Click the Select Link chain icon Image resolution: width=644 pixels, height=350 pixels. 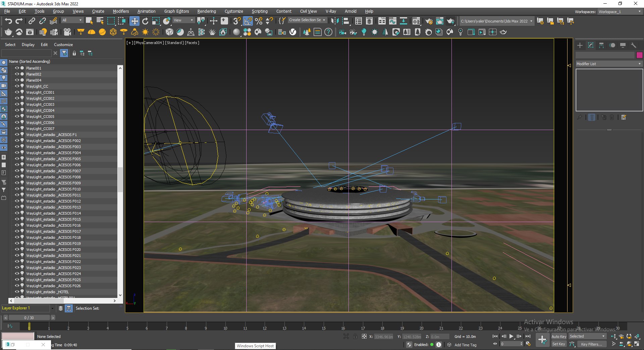(32, 21)
